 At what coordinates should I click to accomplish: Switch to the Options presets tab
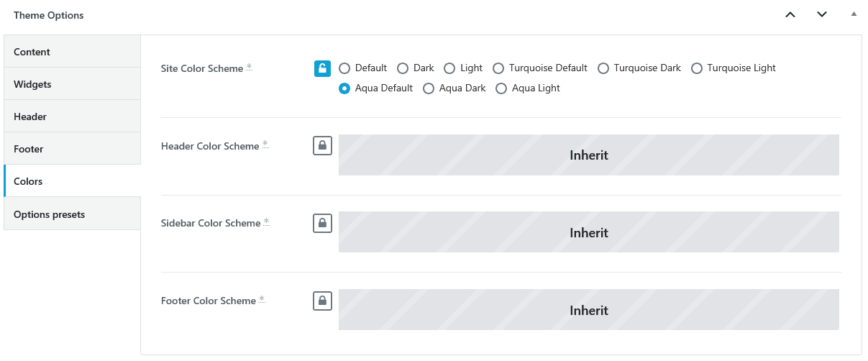point(72,214)
